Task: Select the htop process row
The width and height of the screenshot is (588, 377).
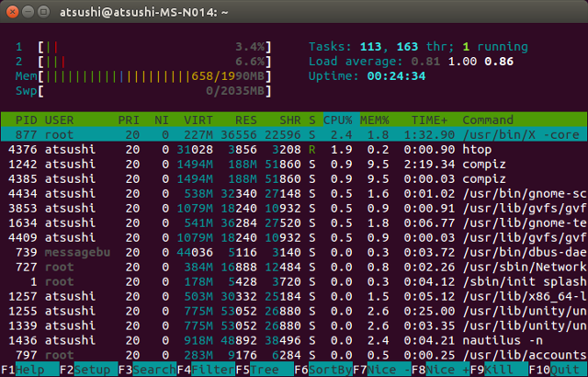Action: 294,150
